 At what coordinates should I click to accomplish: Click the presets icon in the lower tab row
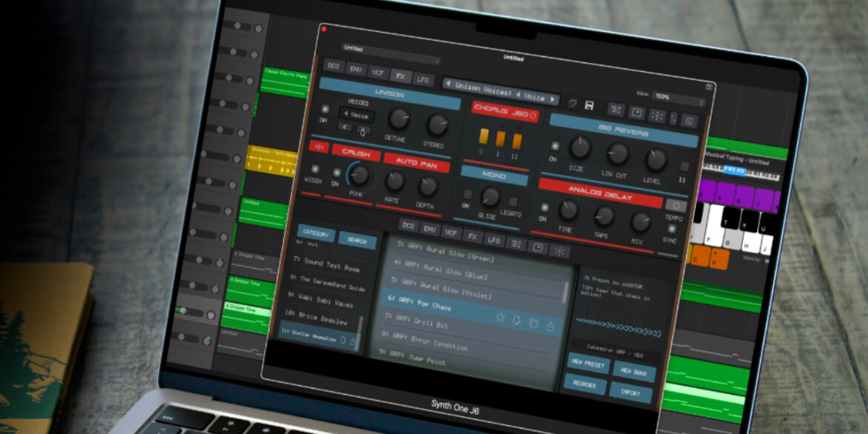537,247
